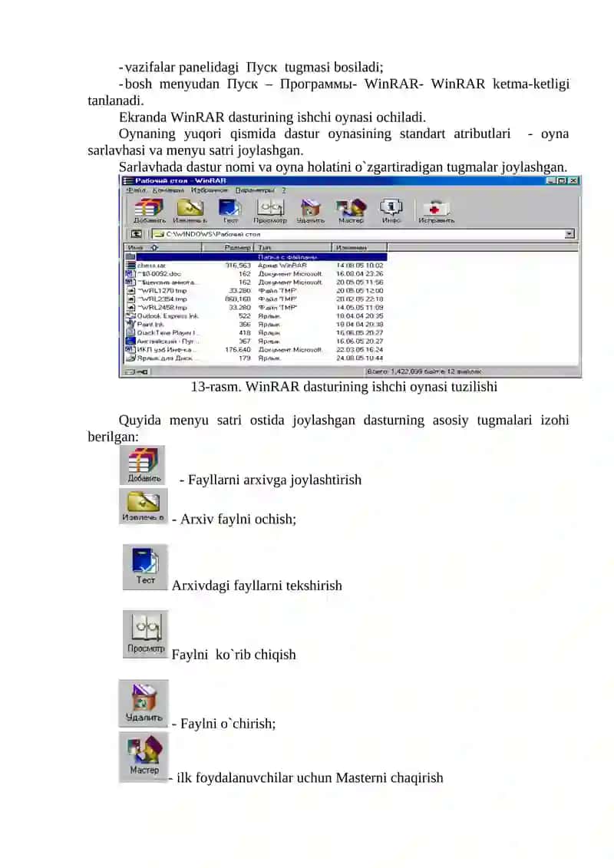614x868 pixels.
Task: Click the large Просмотр icon beside 'Faylni ko`rib chiqish'
Action: (x=146, y=634)
